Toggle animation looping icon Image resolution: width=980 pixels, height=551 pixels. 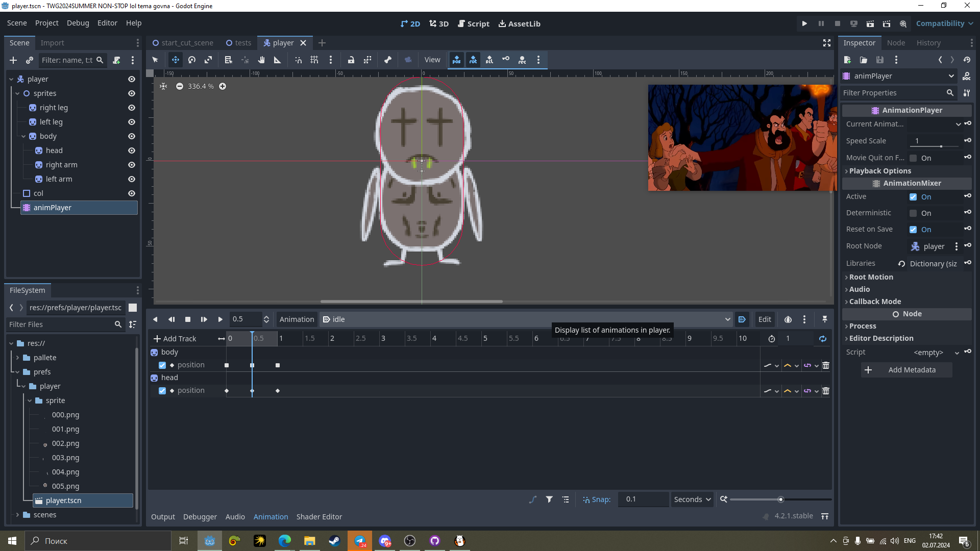pos(823,339)
